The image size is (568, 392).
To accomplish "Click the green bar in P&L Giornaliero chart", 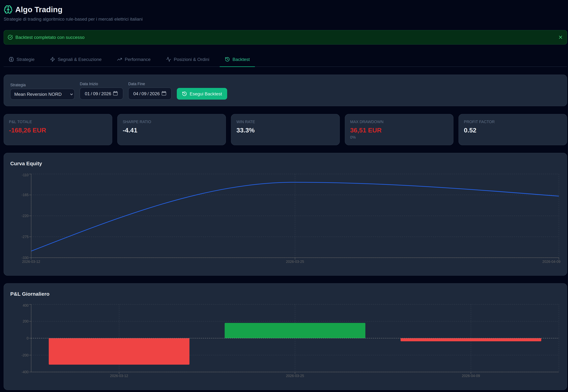I will (295, 330).
